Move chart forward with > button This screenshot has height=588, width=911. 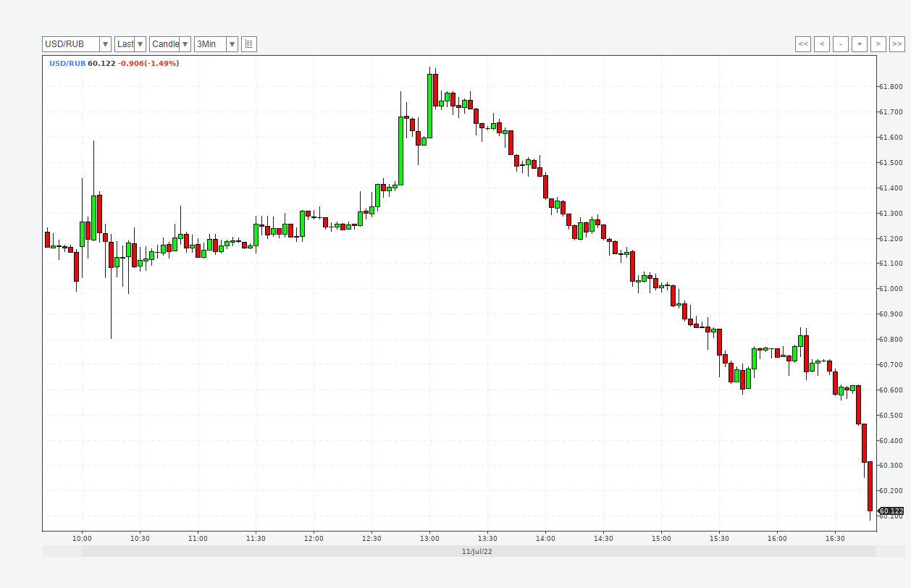tap(878, 44)
